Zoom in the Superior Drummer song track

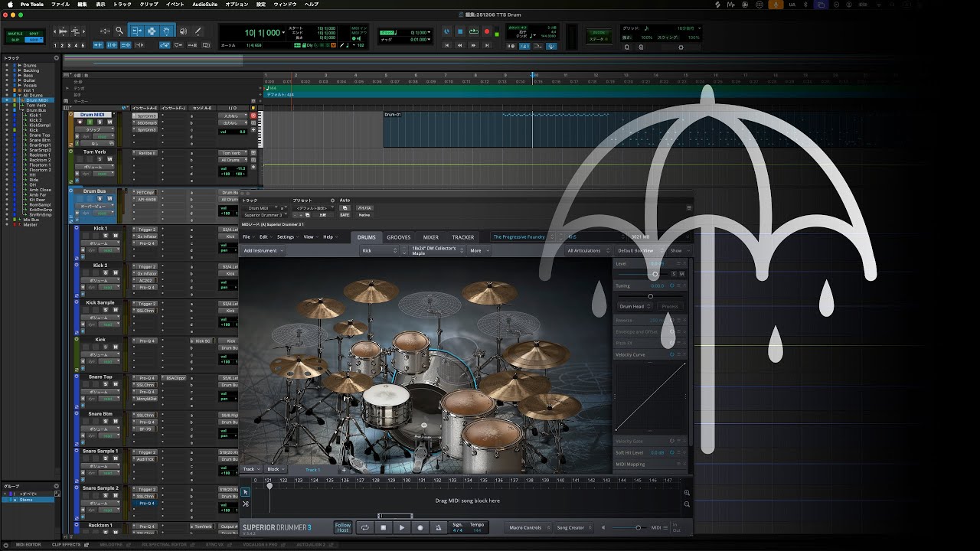(687, 494)
